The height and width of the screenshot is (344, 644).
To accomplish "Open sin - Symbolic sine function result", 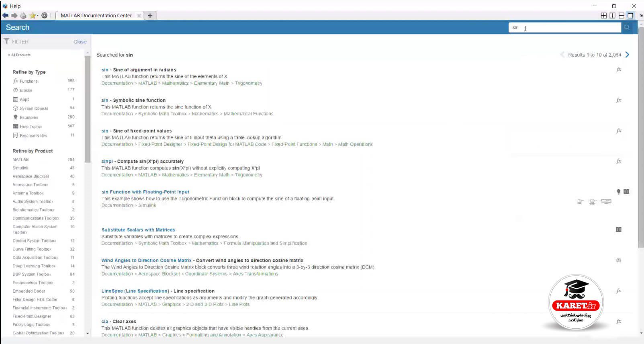I will click(x=133, y=100).
